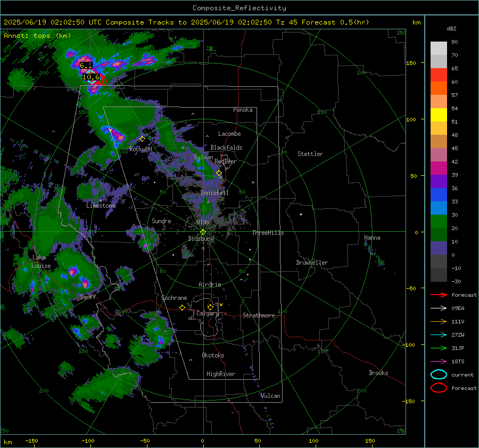The height and width of the screenshot is (448, 479).
Task: Pick the green swatch between 30 and 20
Action: coord(439,222)
